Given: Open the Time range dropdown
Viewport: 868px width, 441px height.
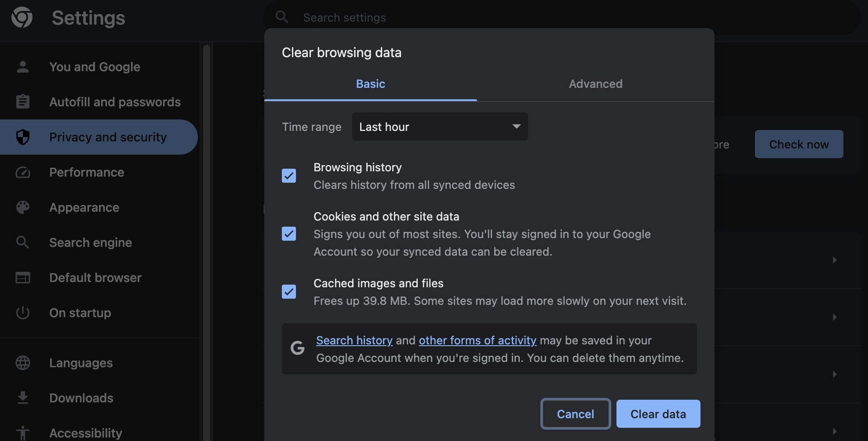Looking at the screenshot, I should 440,127.
